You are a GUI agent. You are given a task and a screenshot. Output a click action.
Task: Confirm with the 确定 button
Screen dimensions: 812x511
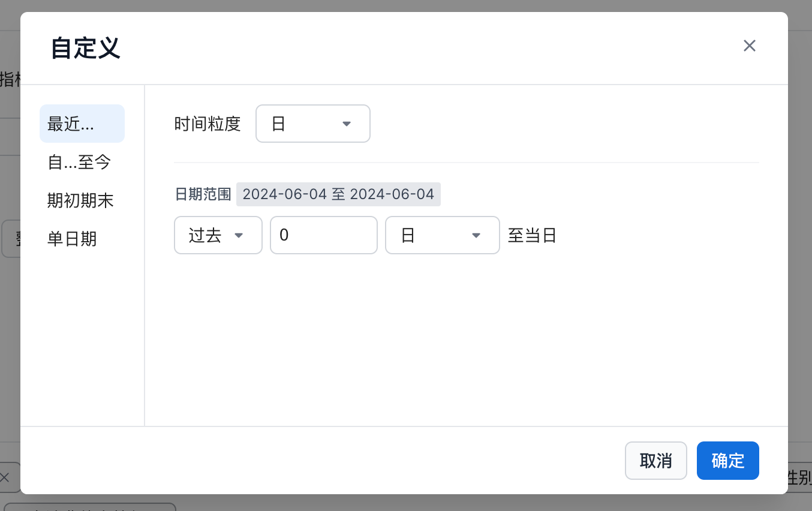(x=727, y=461)
